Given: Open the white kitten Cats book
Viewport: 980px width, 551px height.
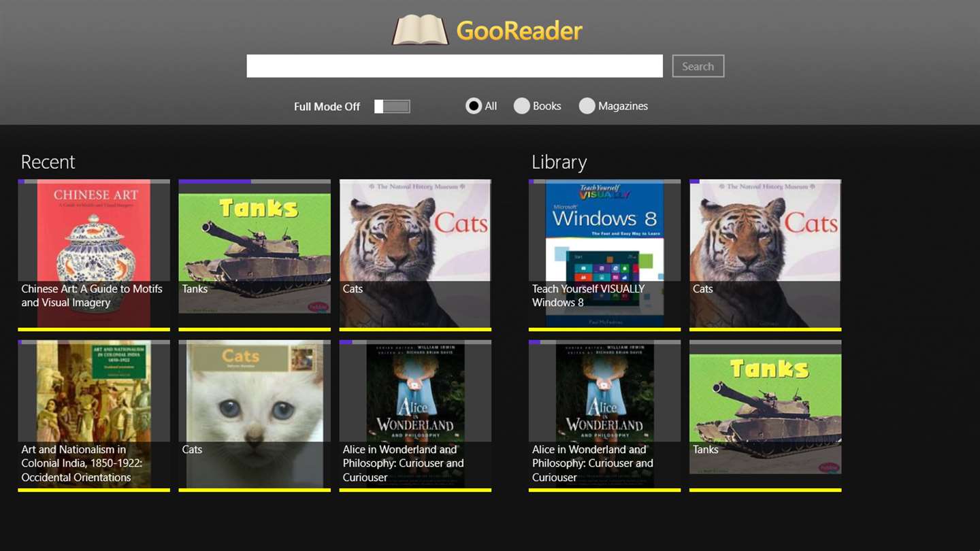Looking at the screenshot, I should click(255, 416).
